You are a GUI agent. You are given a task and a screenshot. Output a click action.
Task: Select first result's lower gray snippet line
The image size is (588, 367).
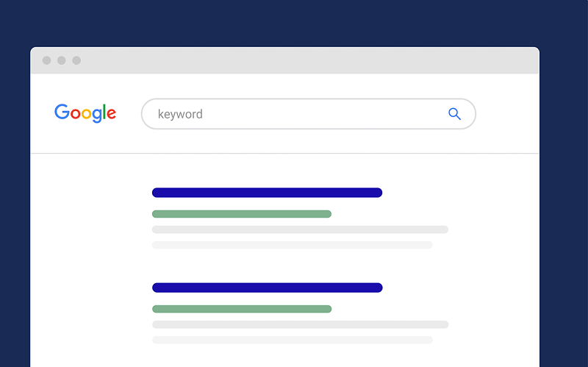[292, 245]
